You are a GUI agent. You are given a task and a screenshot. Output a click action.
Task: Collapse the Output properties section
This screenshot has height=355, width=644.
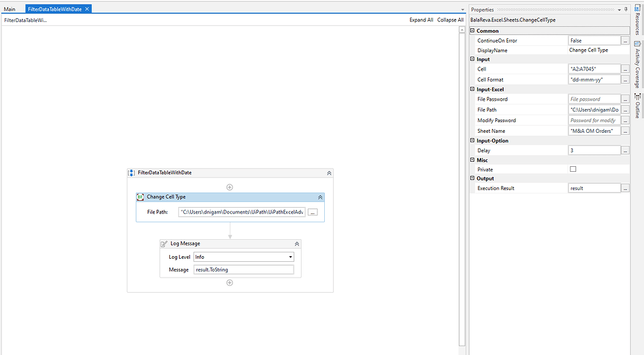click(x=472, y=178)
